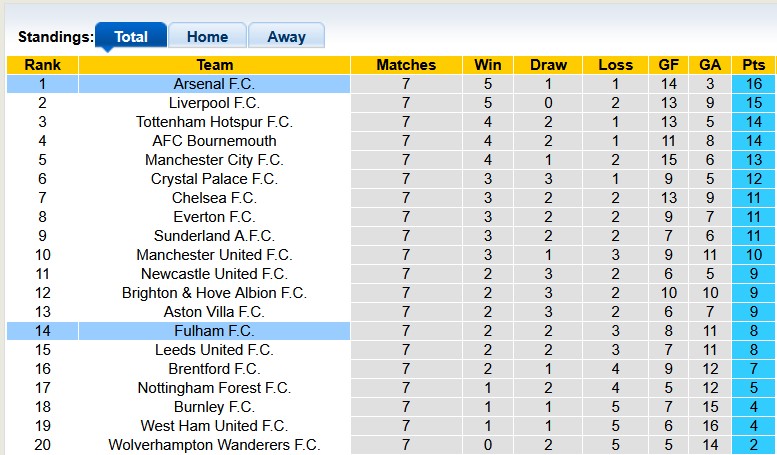Click the Team column header
Image resolution: width=777 pixels, height=455 pixels.
coord(214,65)
